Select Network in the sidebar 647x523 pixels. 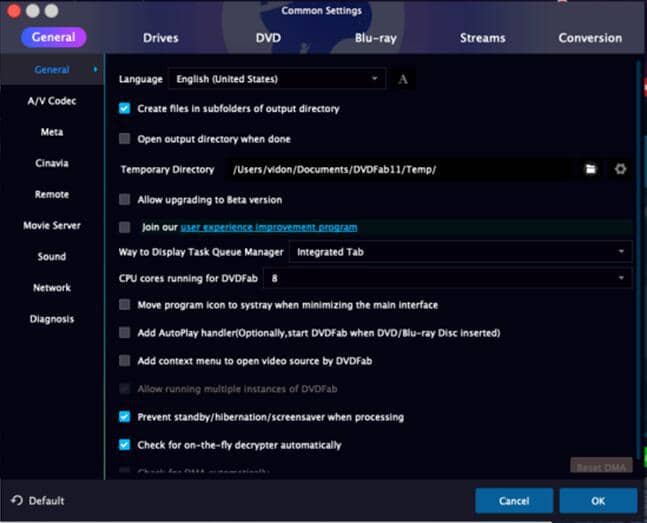[x=52, y=288]
